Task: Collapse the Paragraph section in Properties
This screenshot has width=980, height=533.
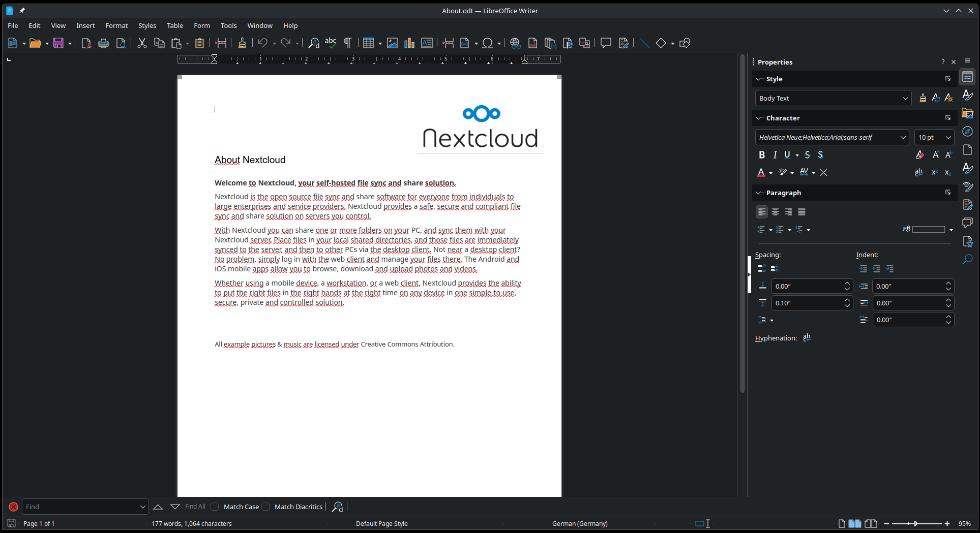Action: point(759,192)
